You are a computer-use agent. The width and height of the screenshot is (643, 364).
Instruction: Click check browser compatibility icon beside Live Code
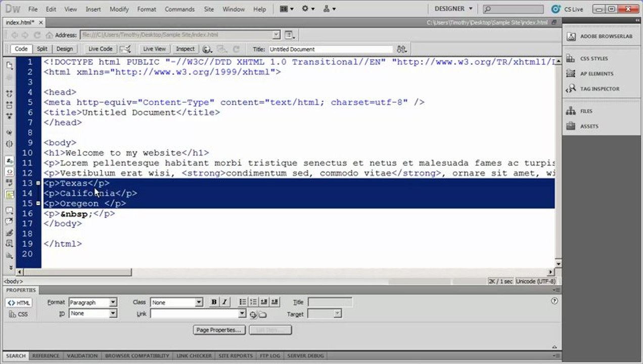tap(125, 49)
